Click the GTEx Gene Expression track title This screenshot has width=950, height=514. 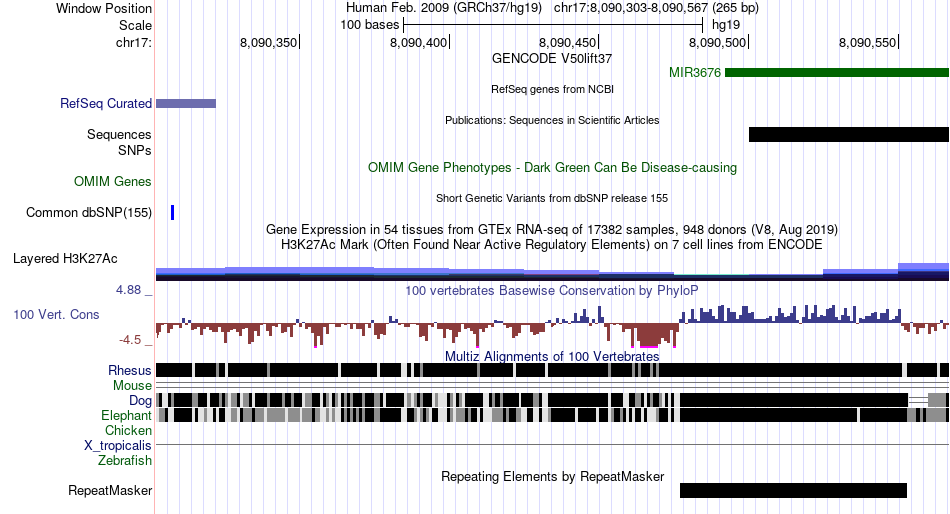click(552, 230)
